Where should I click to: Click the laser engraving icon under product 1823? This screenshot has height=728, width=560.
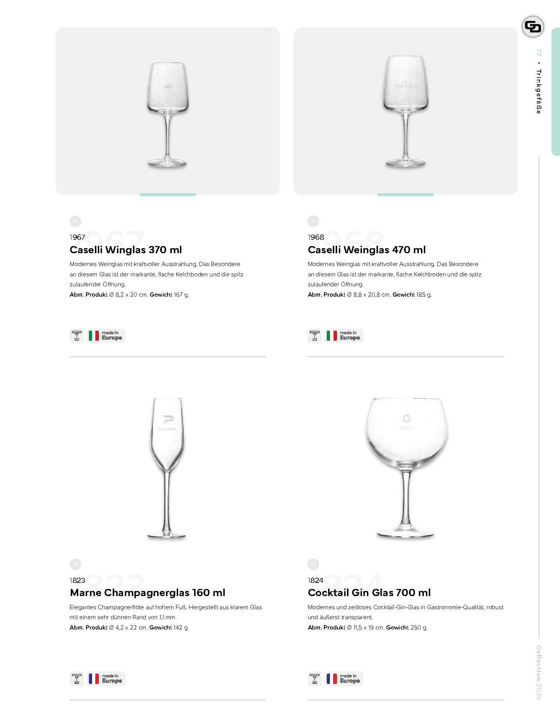[77, 679]
